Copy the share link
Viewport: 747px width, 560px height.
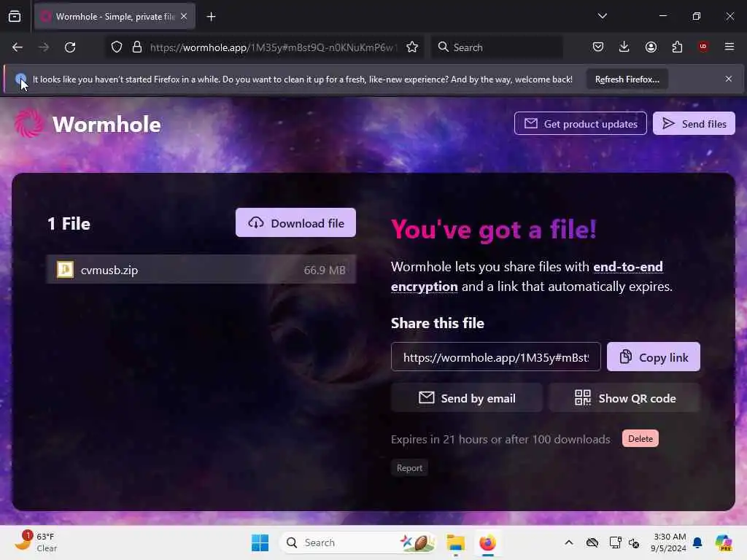point(653,357)
